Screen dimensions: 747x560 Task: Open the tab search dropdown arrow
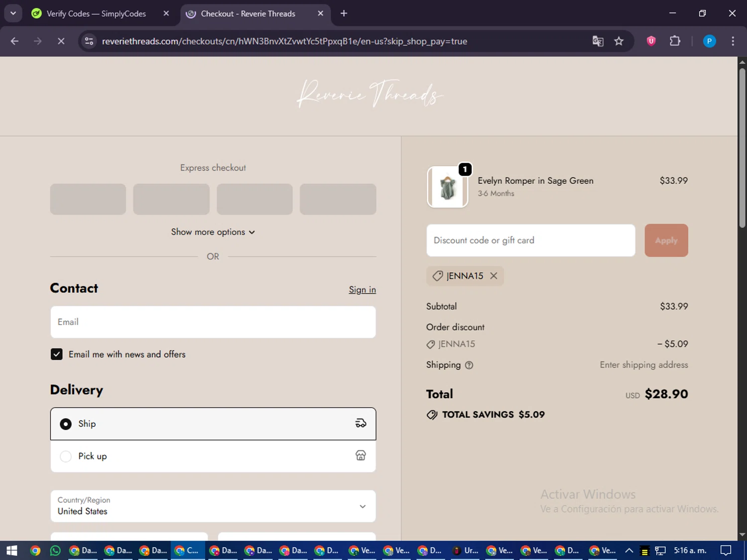coord(13,13)
